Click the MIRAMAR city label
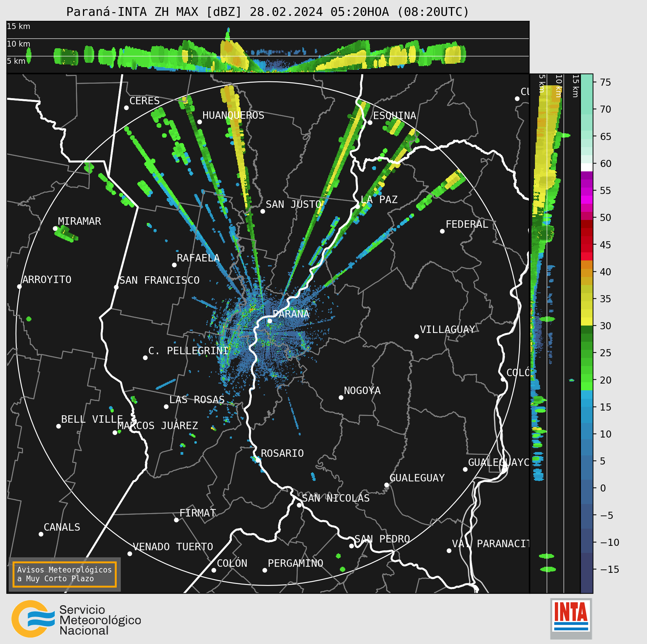Screen dimensions: 647x644 [x=79, y=221]
